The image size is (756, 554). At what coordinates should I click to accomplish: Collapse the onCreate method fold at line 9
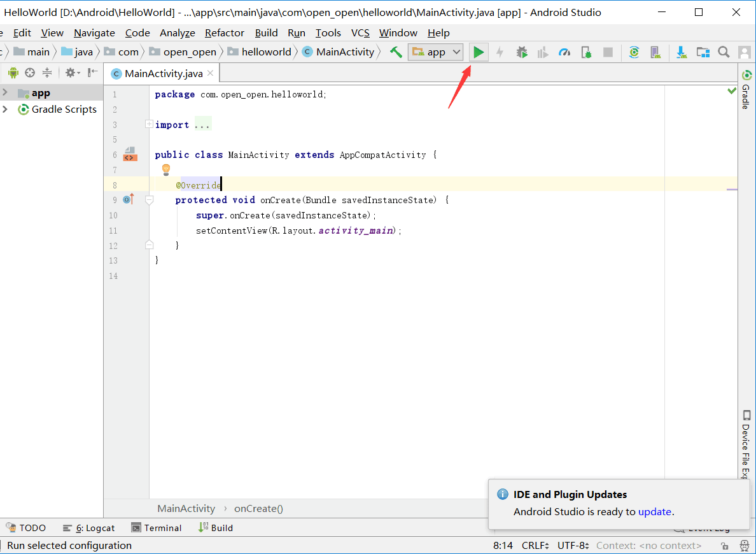point(149,200)
